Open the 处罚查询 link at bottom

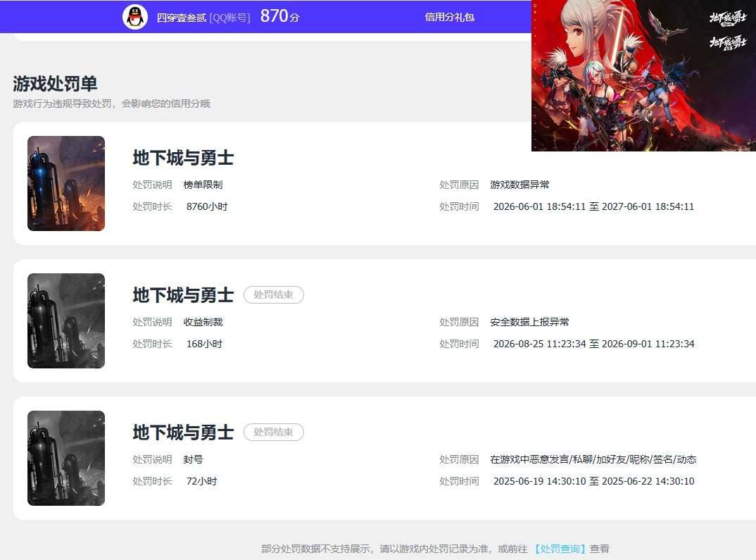560,549
